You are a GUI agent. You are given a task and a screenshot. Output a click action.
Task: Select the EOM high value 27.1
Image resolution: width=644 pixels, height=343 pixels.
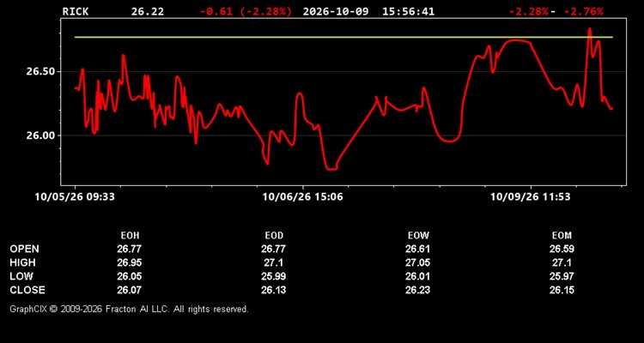(x=562, y=262)
